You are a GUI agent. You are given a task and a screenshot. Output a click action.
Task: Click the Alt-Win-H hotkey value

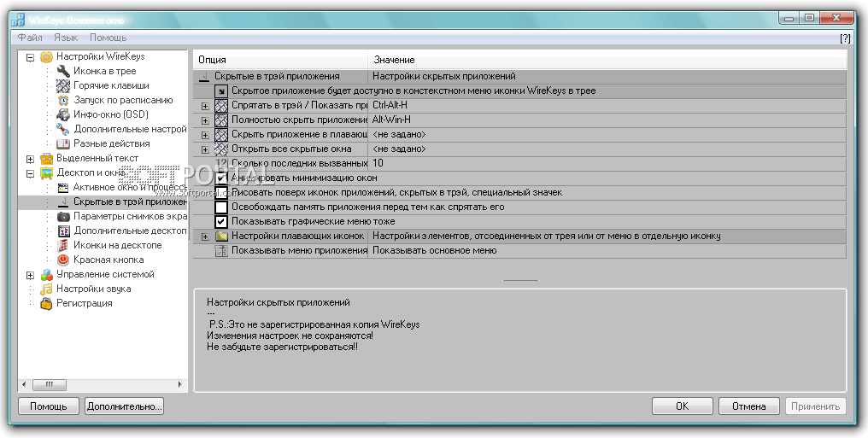[392, 120]
